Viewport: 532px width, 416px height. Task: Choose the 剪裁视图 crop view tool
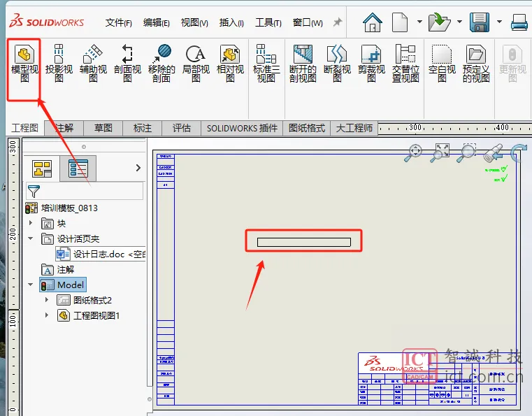point(371,64)
